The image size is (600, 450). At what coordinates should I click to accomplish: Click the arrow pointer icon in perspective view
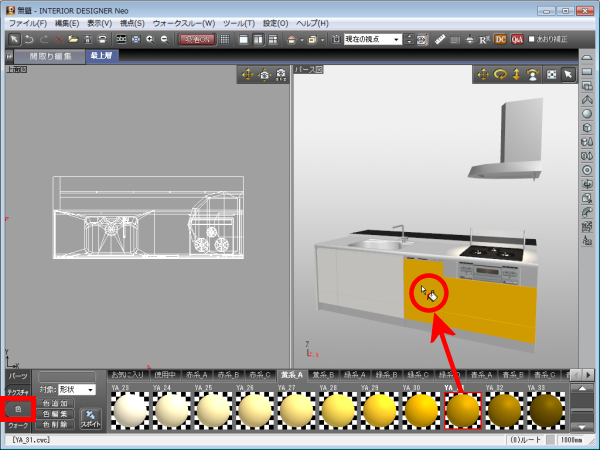click(x=568, y=74)
